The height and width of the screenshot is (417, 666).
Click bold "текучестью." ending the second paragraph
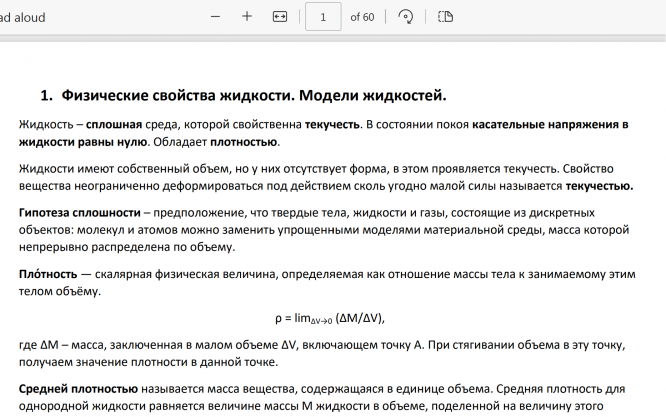tap(599, 186)
